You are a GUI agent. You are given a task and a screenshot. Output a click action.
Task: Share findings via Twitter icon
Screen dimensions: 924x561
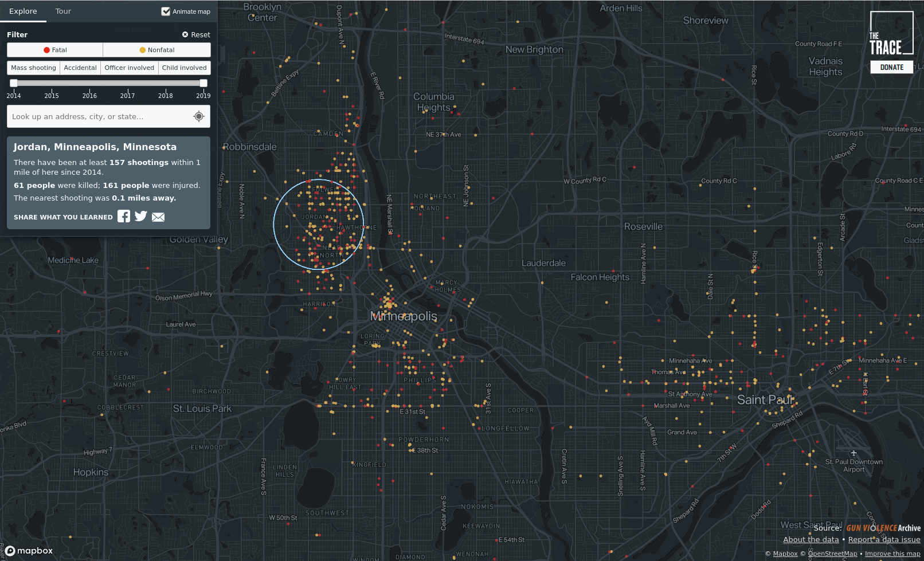click(x=141, y=216)
